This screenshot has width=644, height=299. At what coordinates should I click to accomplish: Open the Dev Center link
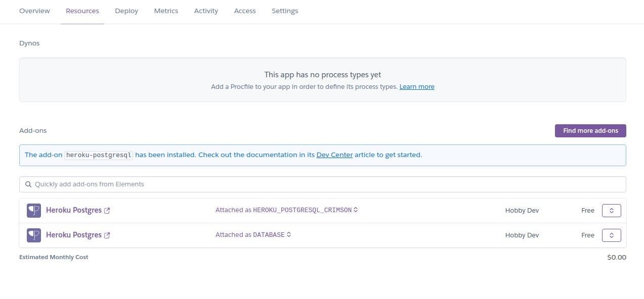[x=334, y=155]
